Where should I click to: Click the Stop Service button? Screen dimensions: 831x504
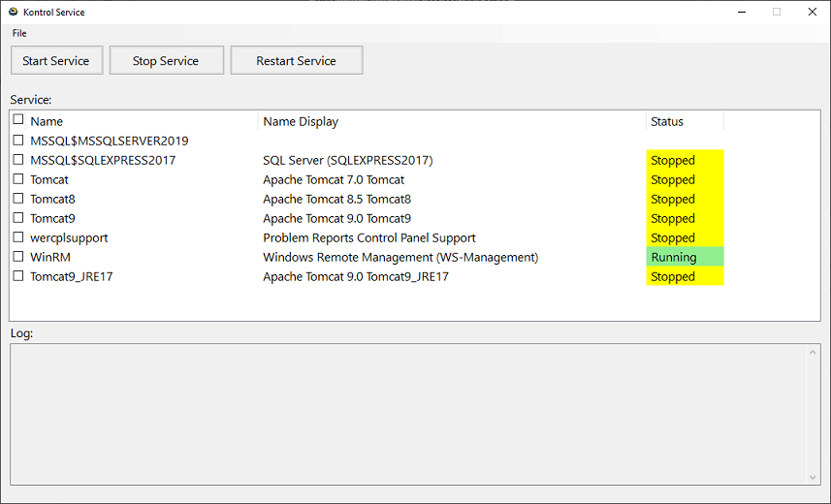[x=167, y=60]
